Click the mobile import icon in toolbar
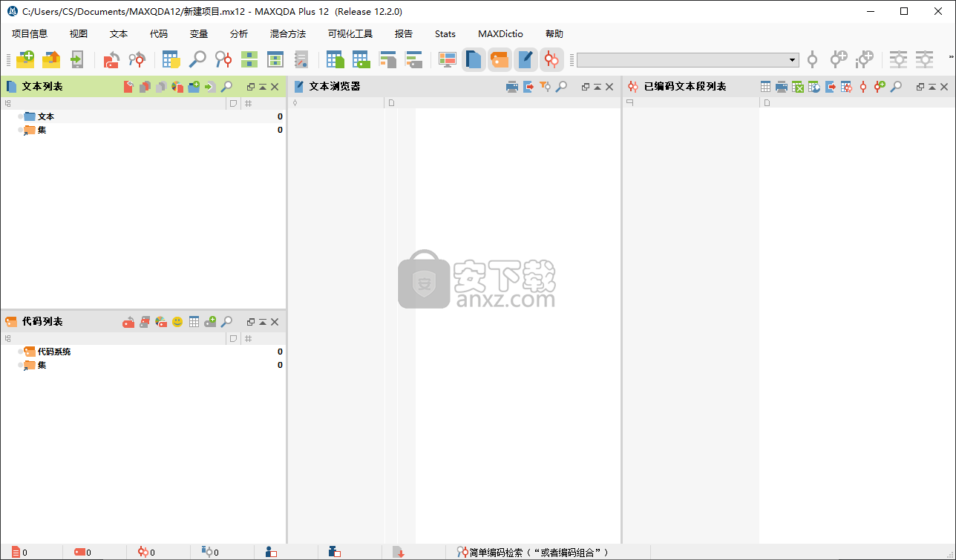956x560 pixels. 76,59
